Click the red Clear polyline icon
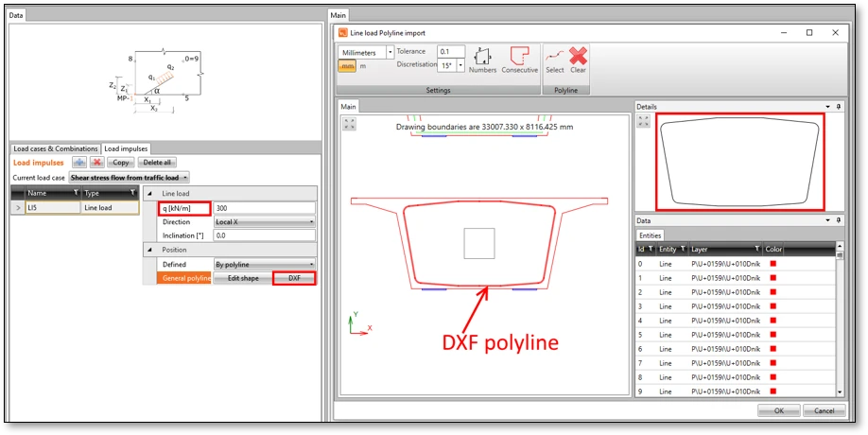This screenshot has width=868, height=435. click(x=578, y=56)
